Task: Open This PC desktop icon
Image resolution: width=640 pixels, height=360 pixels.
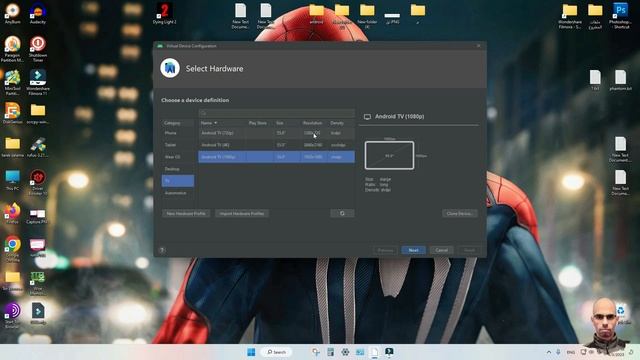Action: click(x=13, y=180)
